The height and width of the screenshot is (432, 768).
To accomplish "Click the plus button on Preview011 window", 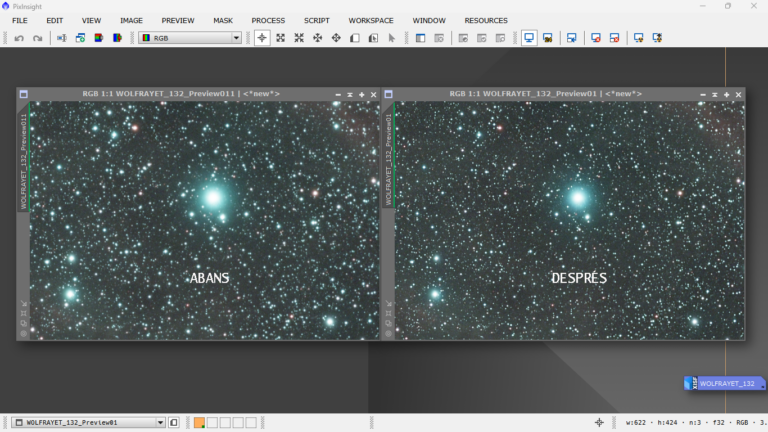I will coord(361,95).
